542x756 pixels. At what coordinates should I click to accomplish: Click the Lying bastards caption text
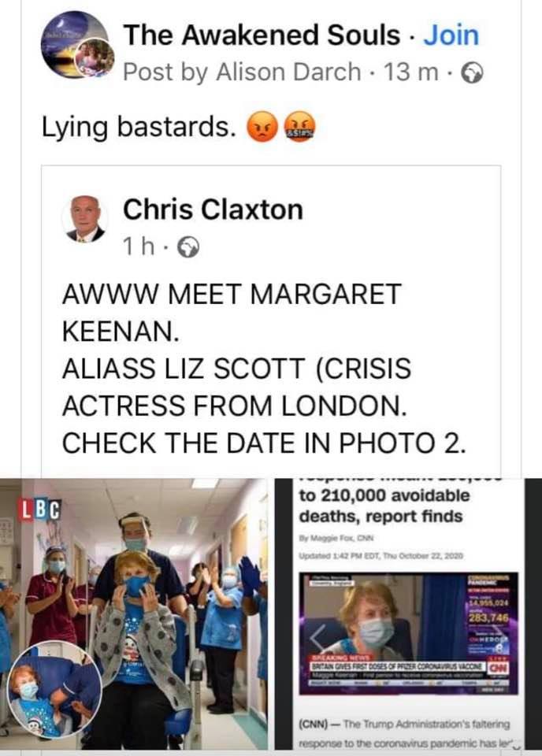tap(136, 128)
